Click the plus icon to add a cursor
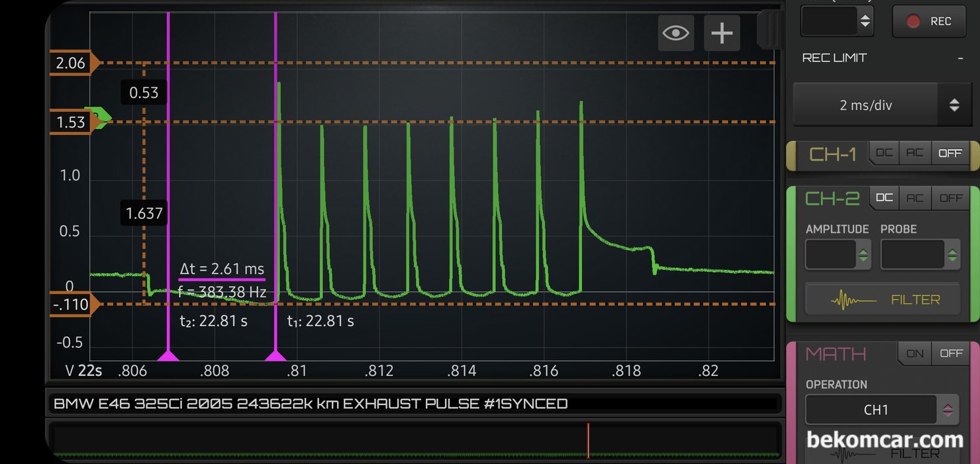Image resolution: width=980 pixels, height=464 pixels. [721, 32]
